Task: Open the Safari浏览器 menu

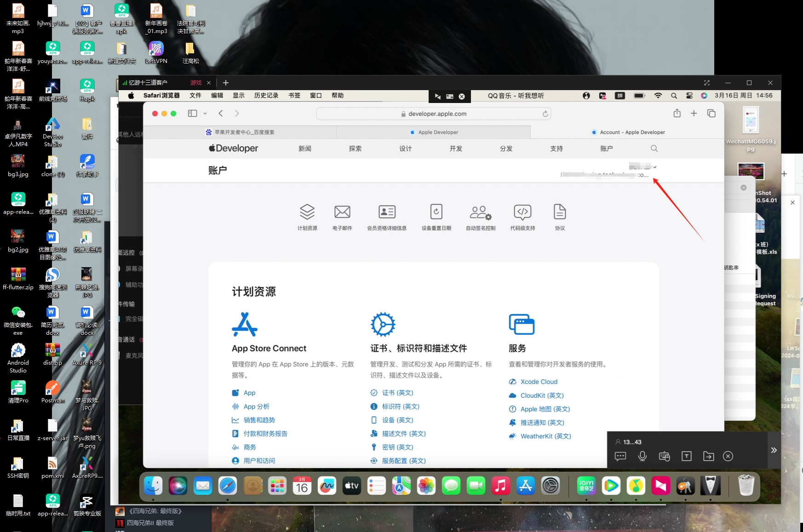Action: point(161,96)
